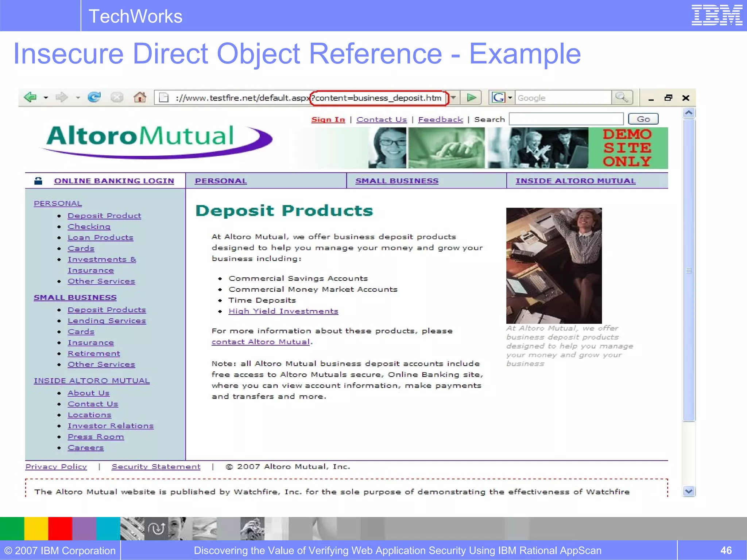Click the scrollbar down arrow

coord(689,491)
